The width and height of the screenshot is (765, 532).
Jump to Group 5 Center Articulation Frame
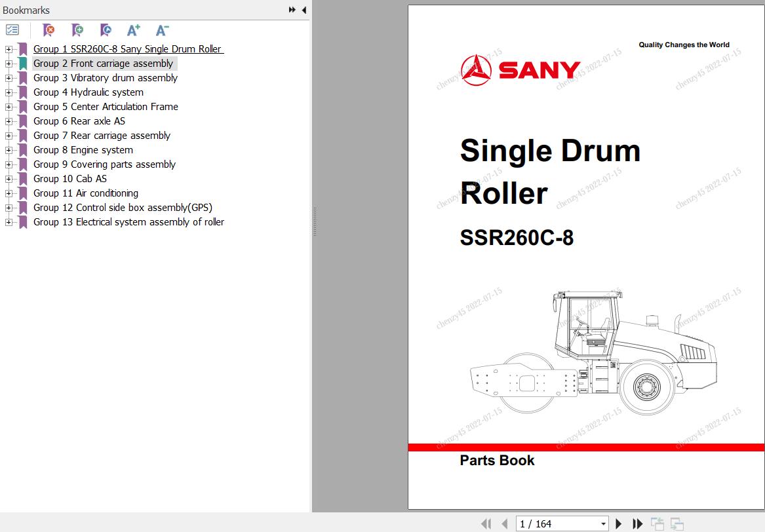coord(106,106)
